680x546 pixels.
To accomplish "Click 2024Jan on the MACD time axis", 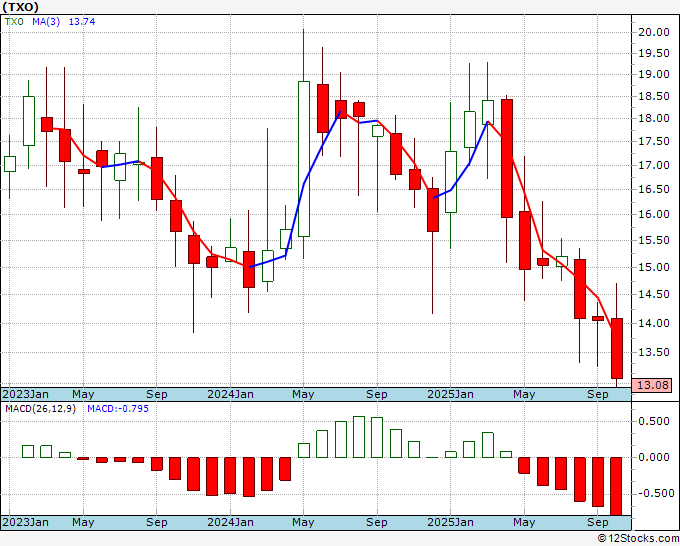I will pyautogui.click(x=230, y=522).
